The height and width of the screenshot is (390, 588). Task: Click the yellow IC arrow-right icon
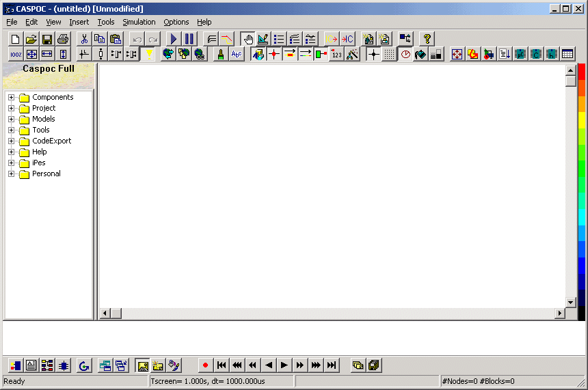(x=331, y=39)
